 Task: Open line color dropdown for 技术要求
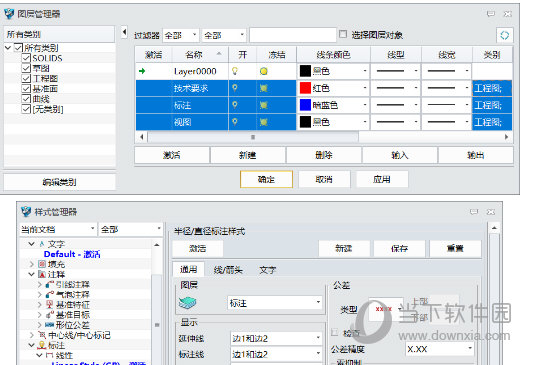point(364,88)
